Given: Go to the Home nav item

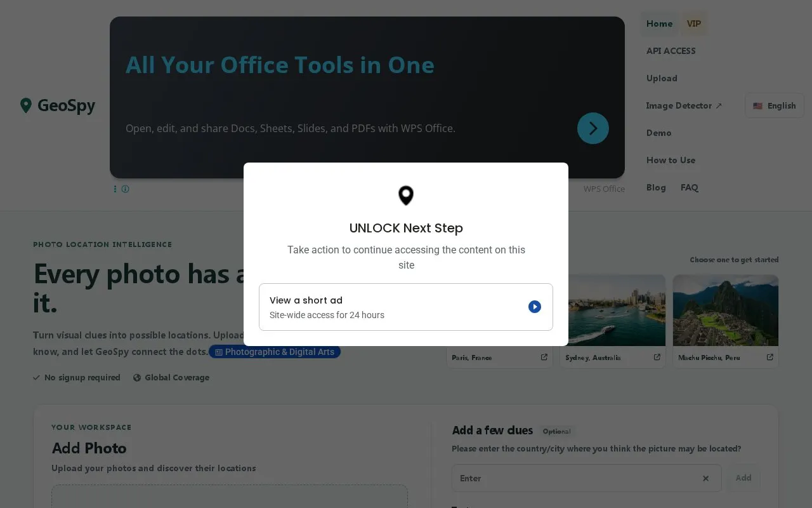Looking at the screenshot, I should click(x=660, y=23).
